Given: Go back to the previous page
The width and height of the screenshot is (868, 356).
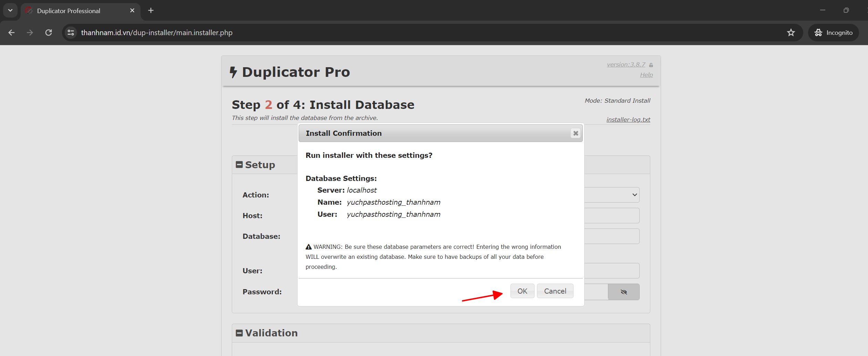Looking at the screenshot, I should (x=11, y=33).
